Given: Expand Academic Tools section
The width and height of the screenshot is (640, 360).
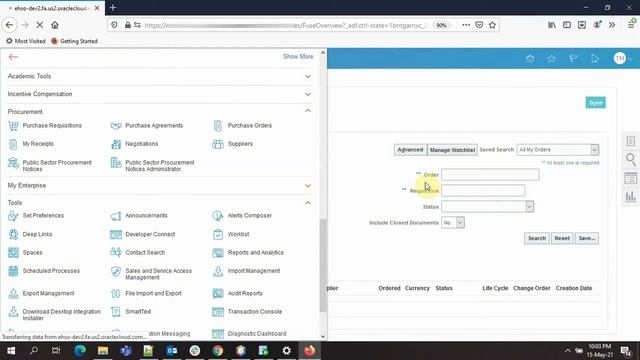Looking at the screenshot, I should 308,76.
